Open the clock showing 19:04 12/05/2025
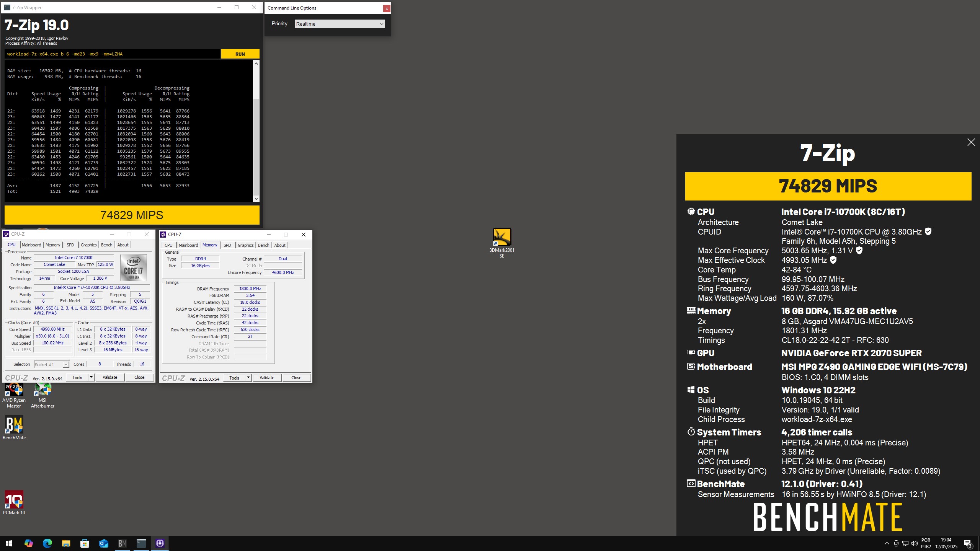 946,543
